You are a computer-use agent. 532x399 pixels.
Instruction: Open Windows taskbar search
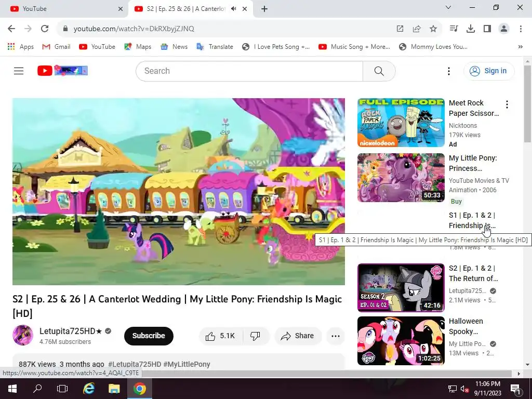[37, 389]
